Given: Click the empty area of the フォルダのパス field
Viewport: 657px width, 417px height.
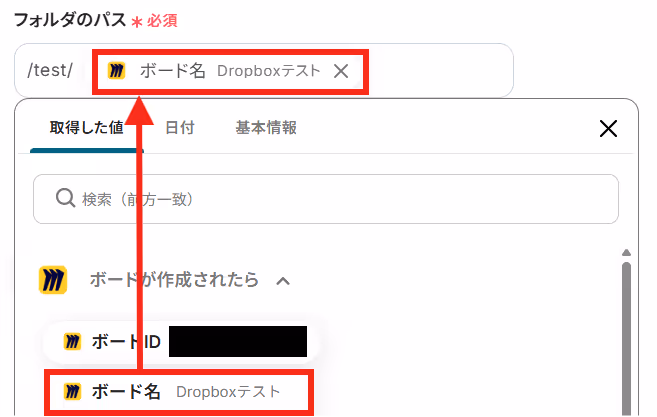Looking at the screenshot, I should pyautogui.click(x=440, y=70).
